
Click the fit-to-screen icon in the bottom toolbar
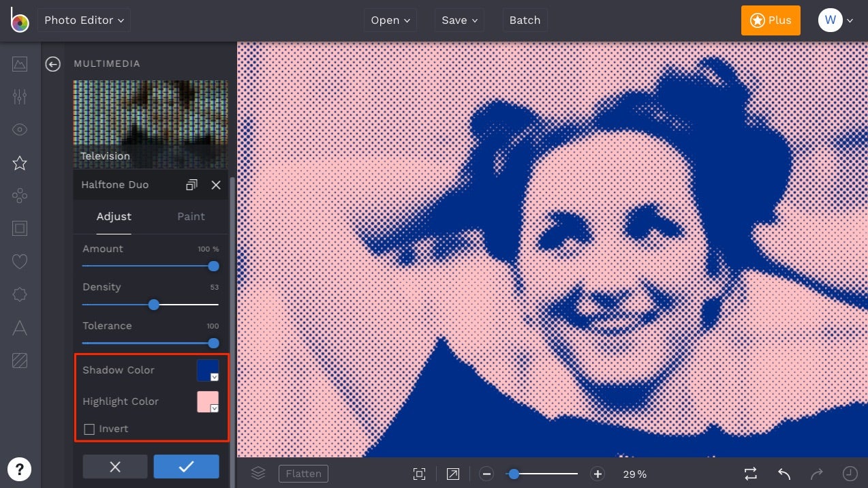419,473
